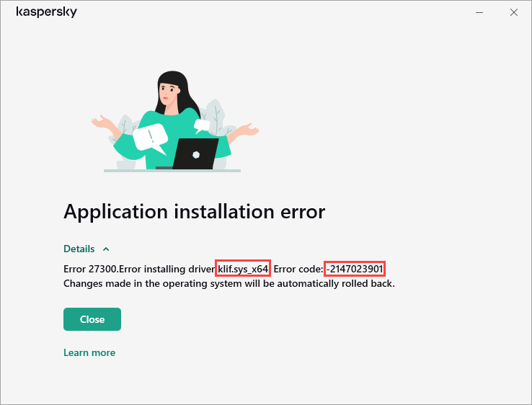Open the Learn more link

89,352
